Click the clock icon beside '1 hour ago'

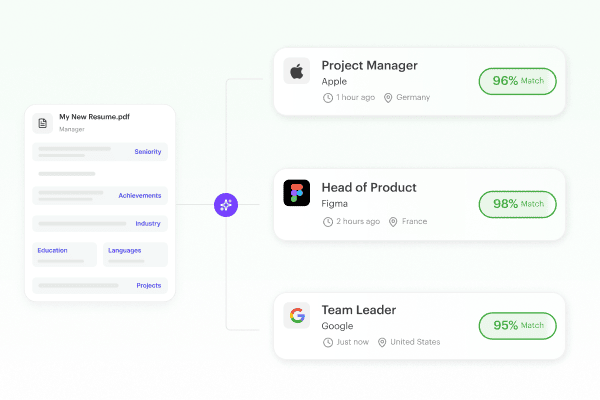[x=328, y=98]
